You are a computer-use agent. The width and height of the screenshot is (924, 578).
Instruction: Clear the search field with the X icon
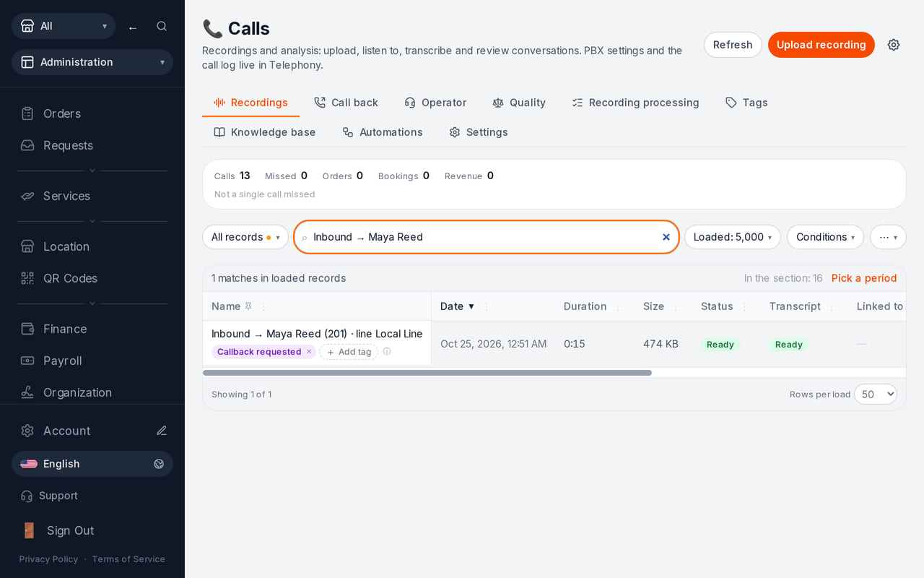pyautogui.click(x=666, y=237)
